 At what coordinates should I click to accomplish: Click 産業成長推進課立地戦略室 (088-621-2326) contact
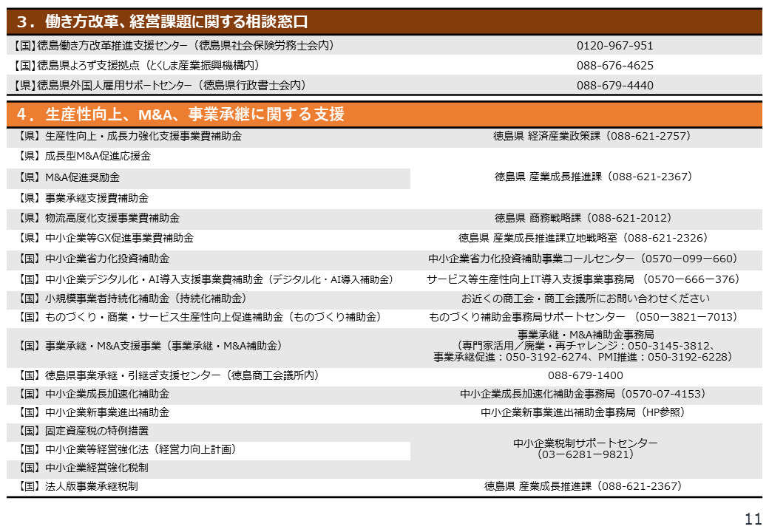[583, 238]
